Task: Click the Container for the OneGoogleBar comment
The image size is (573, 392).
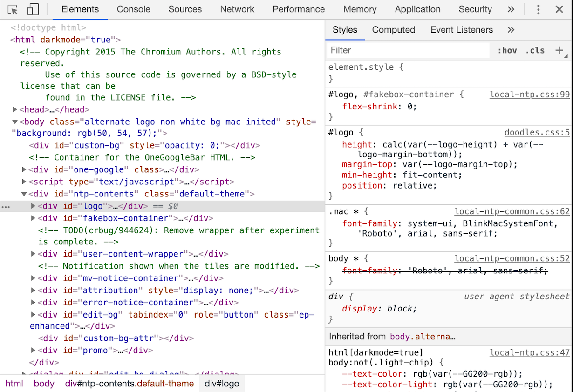Action: pos(142,158)
